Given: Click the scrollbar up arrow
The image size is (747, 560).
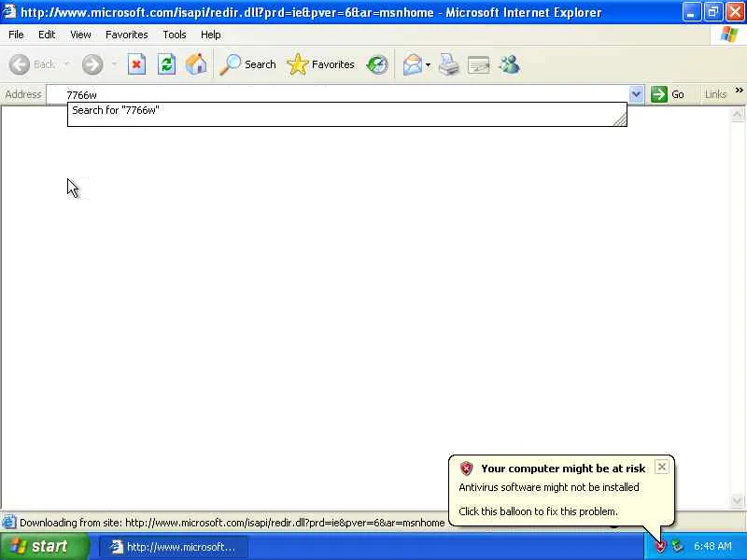Looking at the screenshot, I should coord(737,114).
